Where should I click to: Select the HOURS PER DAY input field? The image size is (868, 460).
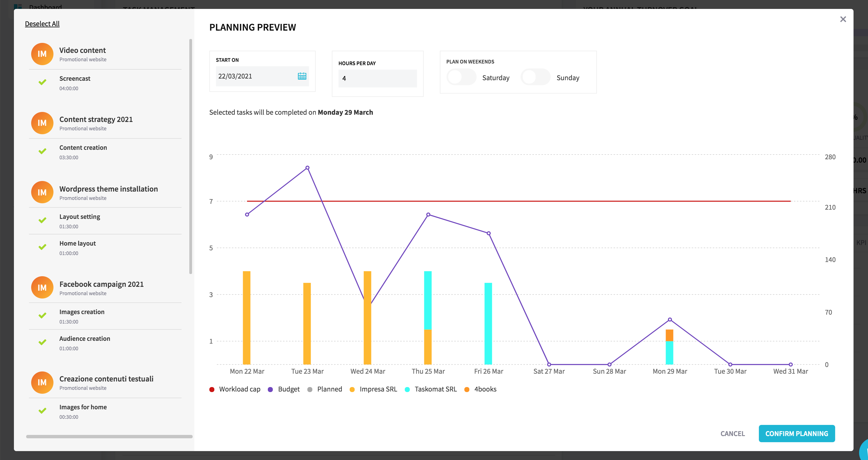tap(378, 77)
